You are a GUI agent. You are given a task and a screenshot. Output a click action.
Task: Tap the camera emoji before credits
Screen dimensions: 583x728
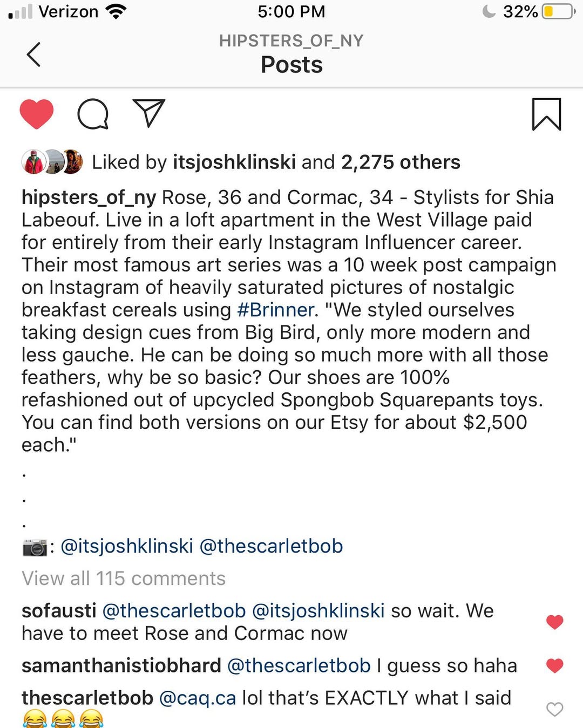(35, 547)
